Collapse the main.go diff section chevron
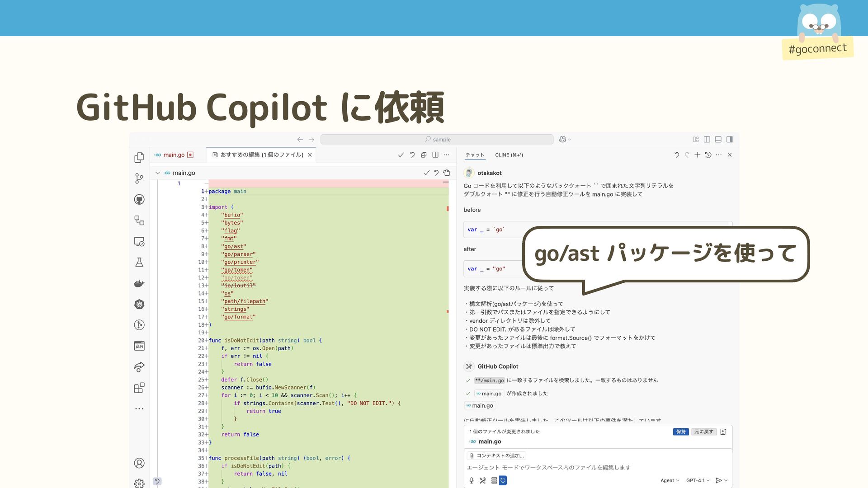The image size is (868, 488). (157, 173)
